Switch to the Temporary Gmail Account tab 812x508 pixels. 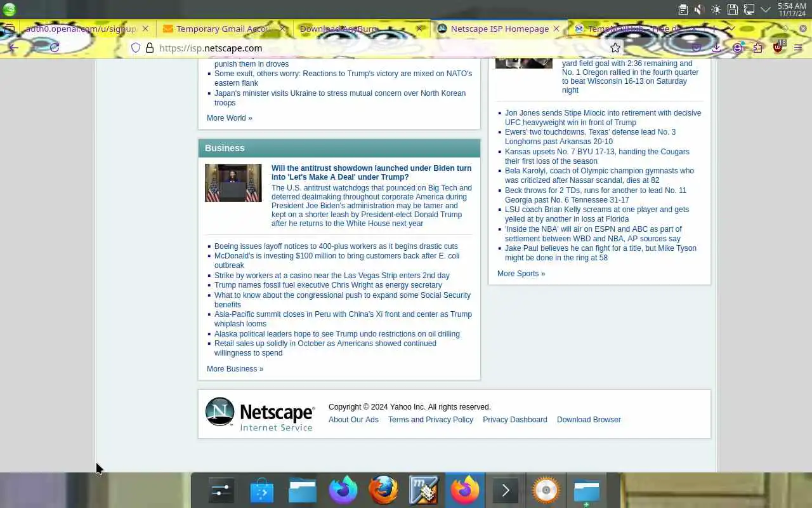pyautogui.click(x=223, y=29)
